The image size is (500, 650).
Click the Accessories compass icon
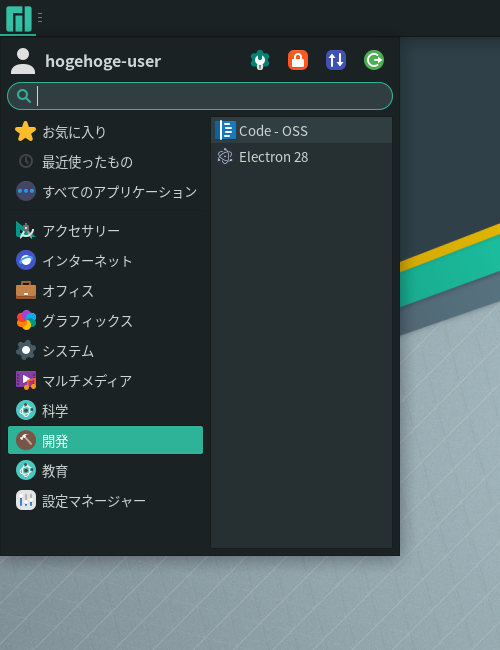tap(26, 230)
